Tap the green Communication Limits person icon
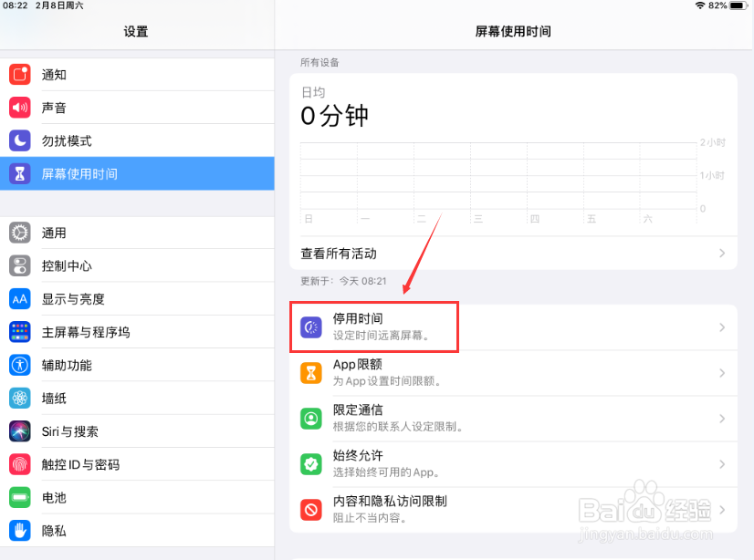Image resolution: width=754 pixels, height=560 pixels. [311, 419]
